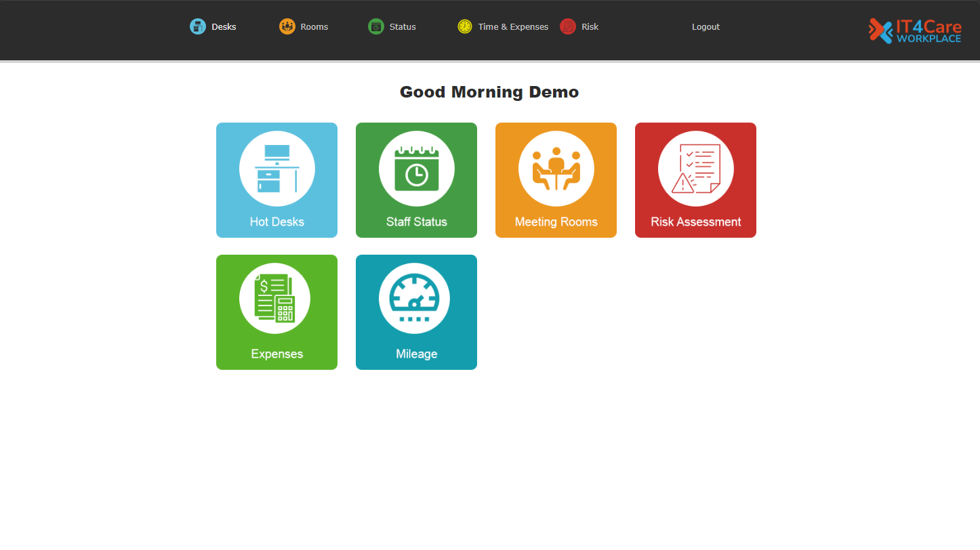980x550 pixels.
Task: Open the Expenses invoice calculator icon
Action: pyautogui.click(x=275, y=298)
